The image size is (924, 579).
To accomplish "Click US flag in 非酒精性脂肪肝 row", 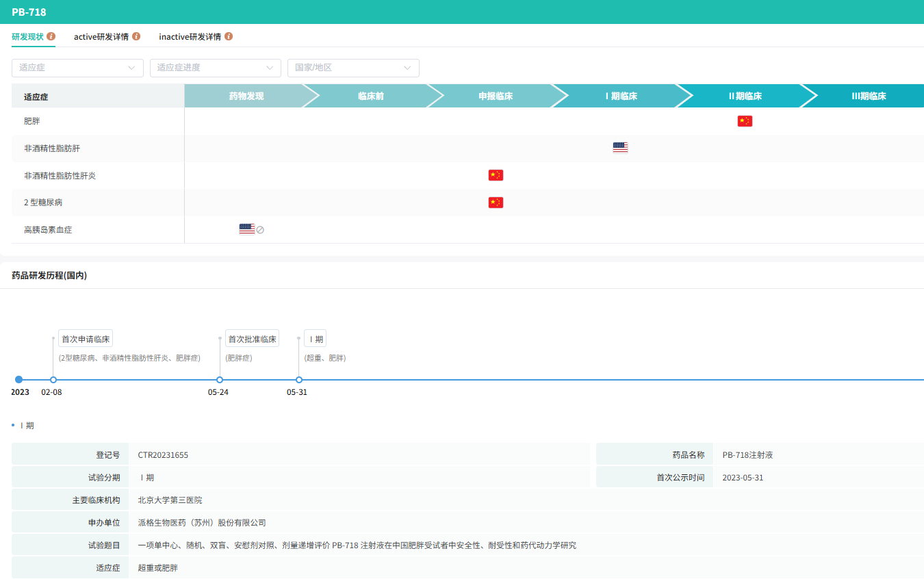I will point(620,148).
